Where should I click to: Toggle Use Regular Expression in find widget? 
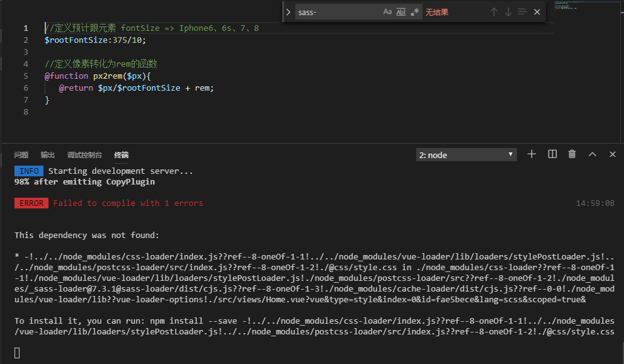[415, 12]
